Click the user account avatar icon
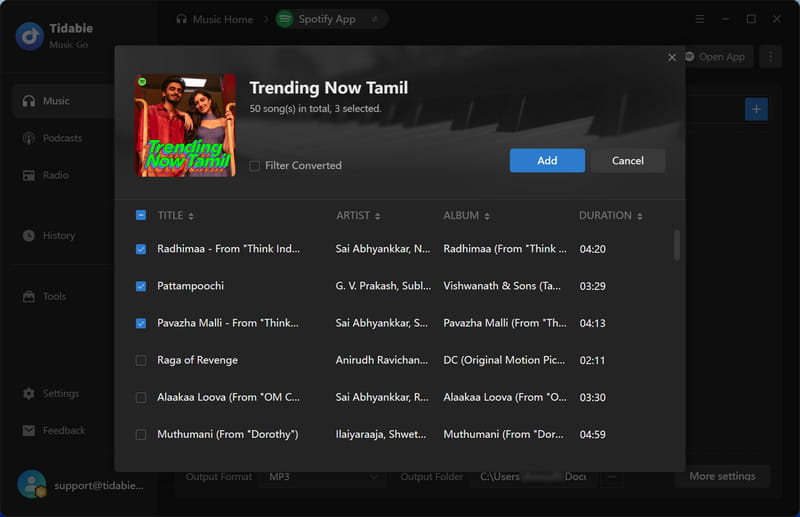 [32, 484]
